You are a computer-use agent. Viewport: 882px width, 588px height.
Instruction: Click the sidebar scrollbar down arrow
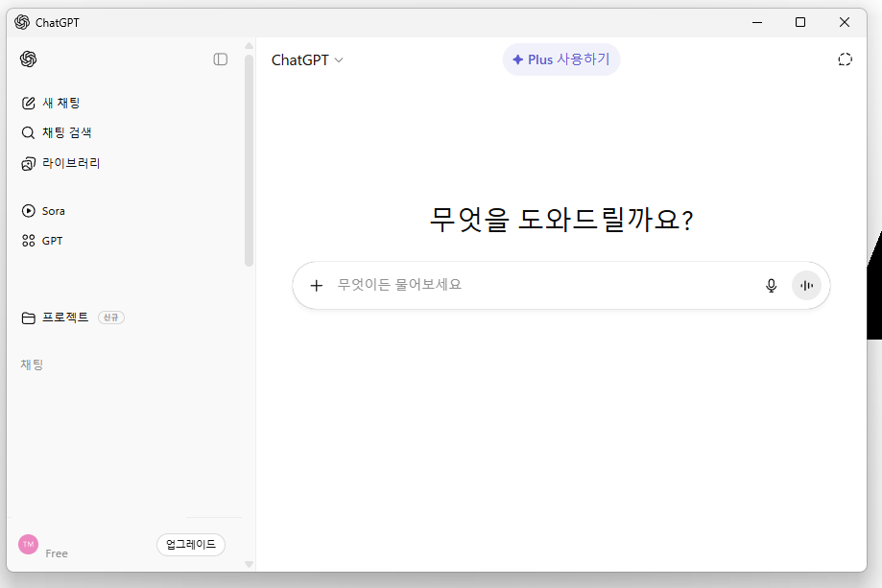(x=250, y=564)
